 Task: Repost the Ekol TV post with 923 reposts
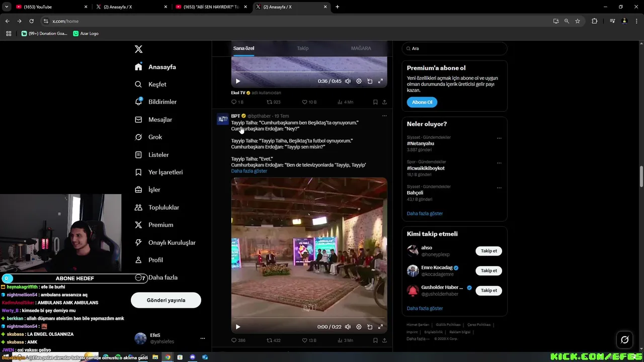[273, 102]
